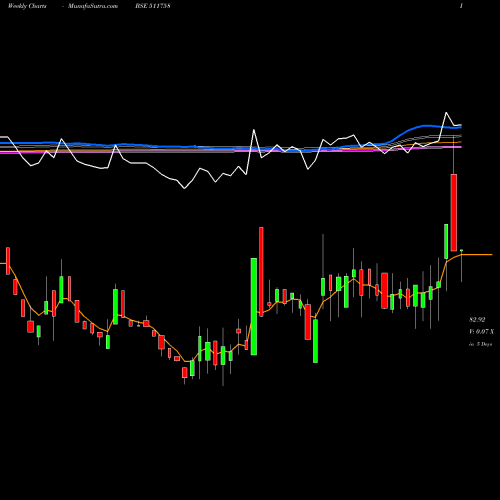The height and width of the screenshot is (500, 500).
Task: Click the tall green candle at chart middle
Action: coord(254,306)
